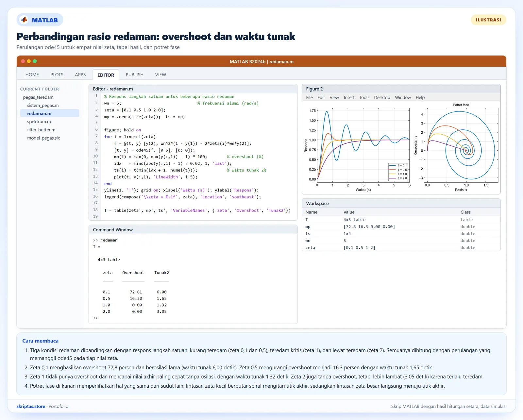The height and width of the screenshot is (420, 523).
Task: Click the Editor - redaman.m title bar
Action: pyautogui.click(x=193, y=89)
